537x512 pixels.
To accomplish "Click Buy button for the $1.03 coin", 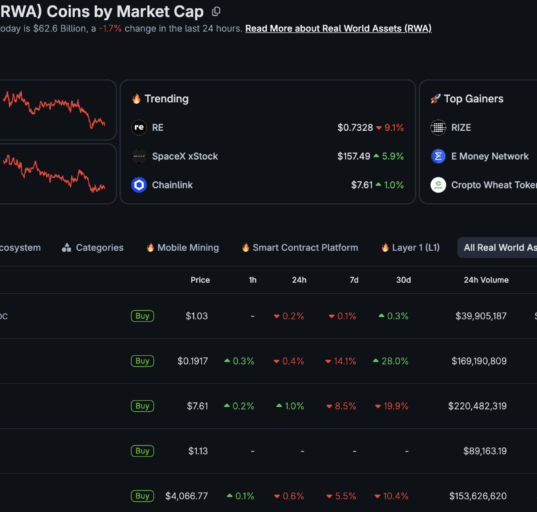I will [x=142, y=316].
